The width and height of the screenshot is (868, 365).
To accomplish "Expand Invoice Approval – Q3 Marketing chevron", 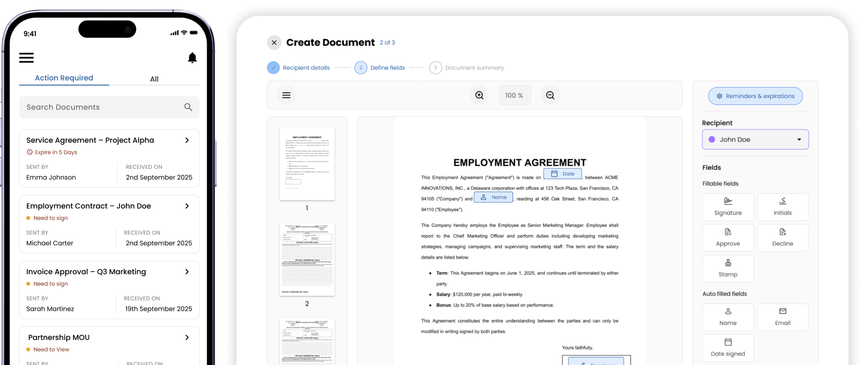I will (x=187, y=271).
